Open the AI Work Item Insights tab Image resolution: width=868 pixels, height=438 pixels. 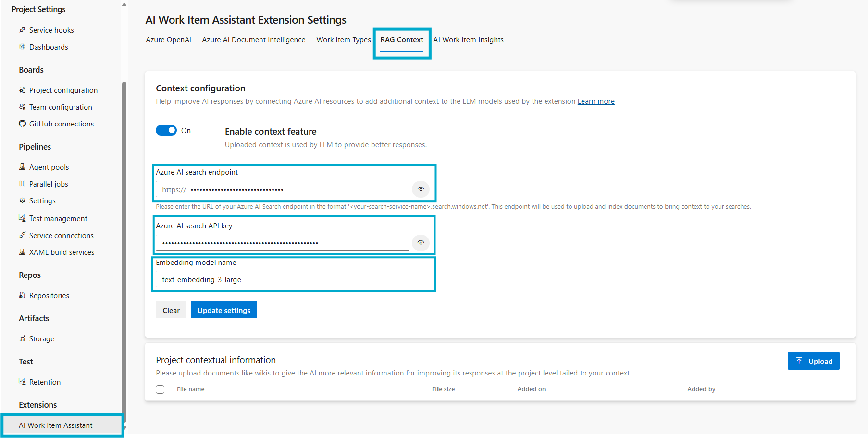pyautogui.click(x=468, y=40)
